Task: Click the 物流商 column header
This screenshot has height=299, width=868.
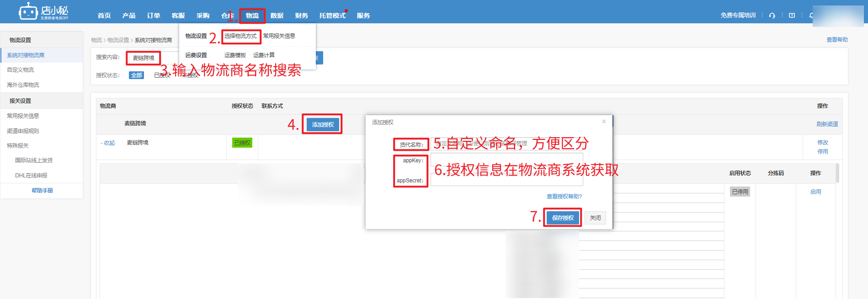Action: (108, 106)
